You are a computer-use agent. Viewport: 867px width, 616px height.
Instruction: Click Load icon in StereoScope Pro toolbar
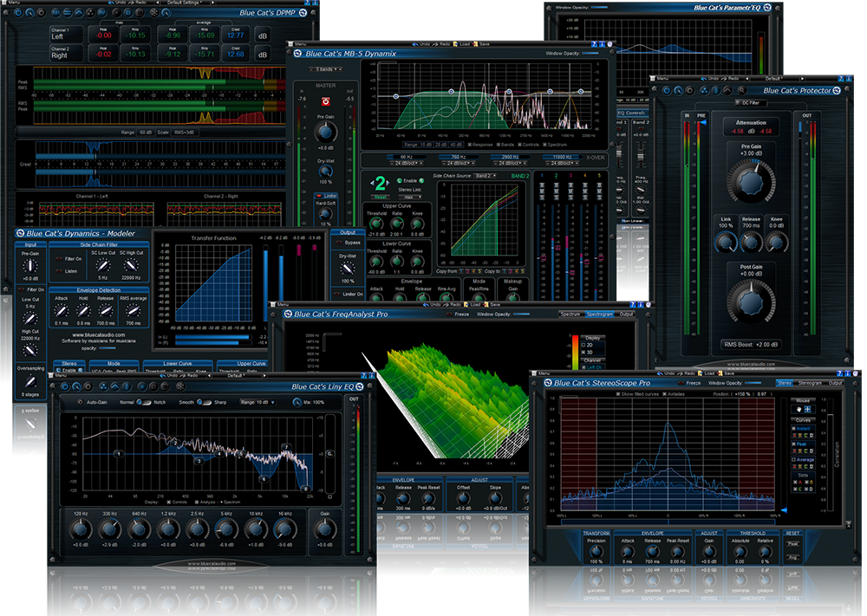700,373
